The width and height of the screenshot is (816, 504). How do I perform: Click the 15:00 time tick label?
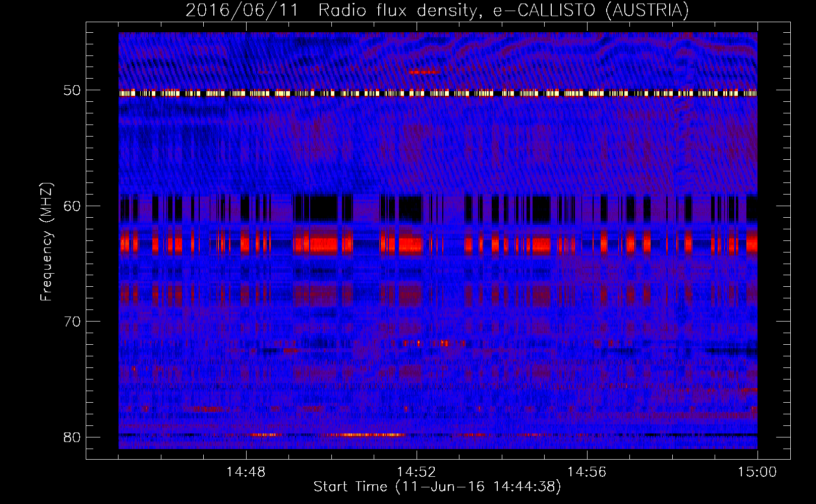coord(757,472)
